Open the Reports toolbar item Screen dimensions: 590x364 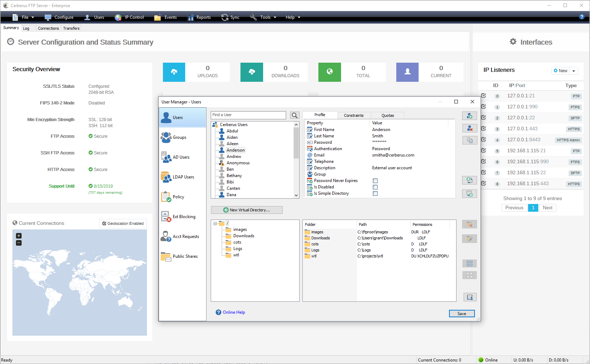coord(199,17)
